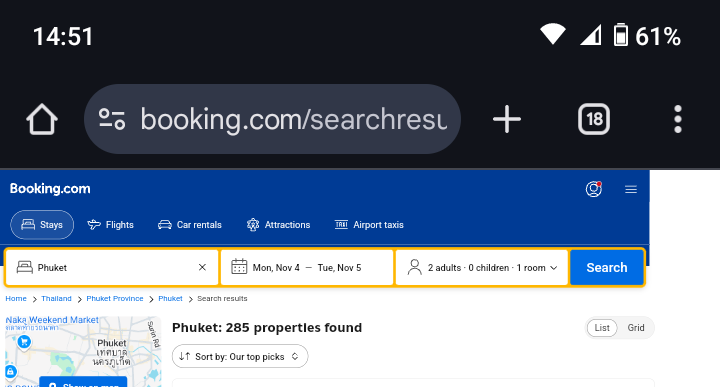Screen dimensions: 720x387
Task: Open Sort by Our top picks dropdown
Action: tap(240, 356)
